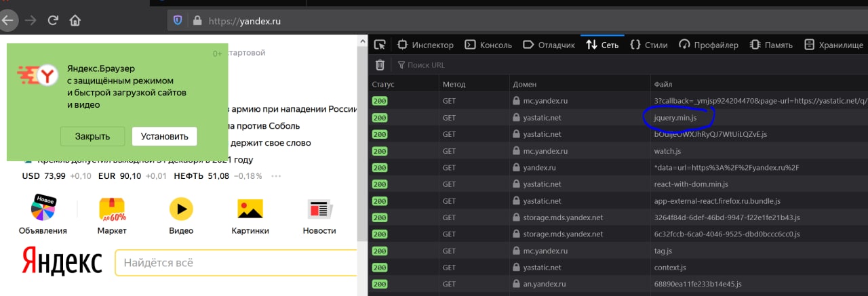Sort by the Статус column header
Screen dimensions: 868x296
pos(403,84)
